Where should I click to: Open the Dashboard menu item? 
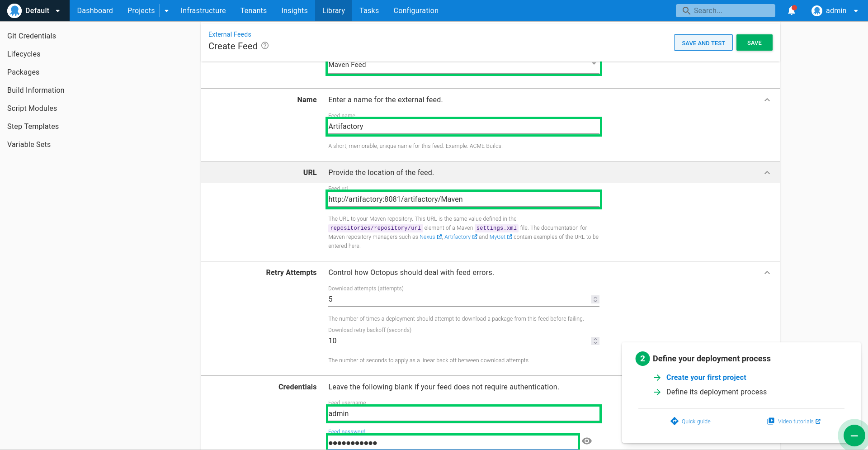(95, 10)
